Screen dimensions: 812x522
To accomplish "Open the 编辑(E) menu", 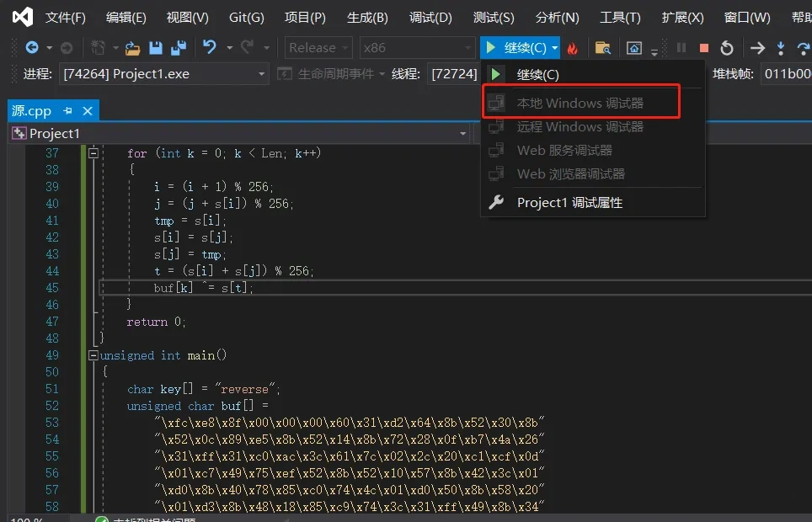I will (126, 18).
